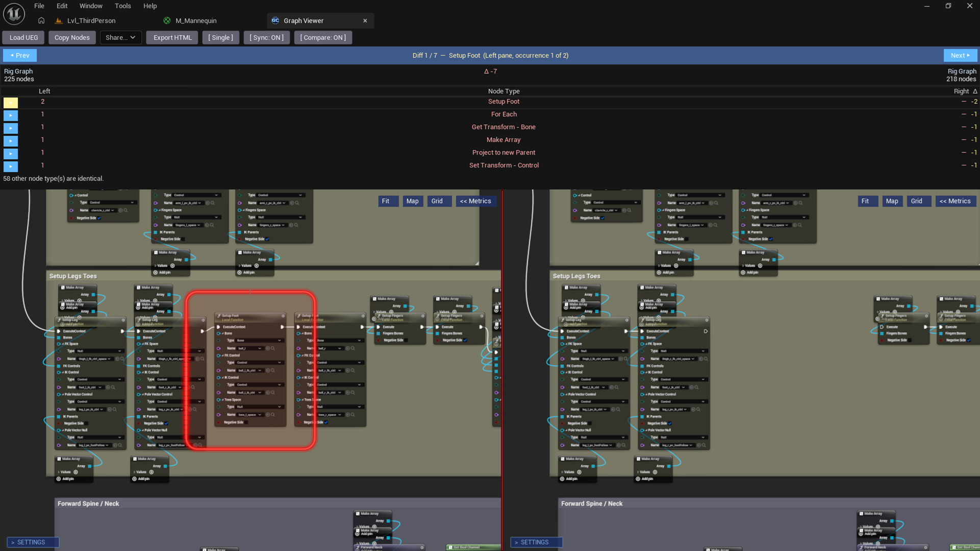Click the M_Mannequin tab's green icon
The width and height of the screenshot is (980, 551).
tap(167, 21)
